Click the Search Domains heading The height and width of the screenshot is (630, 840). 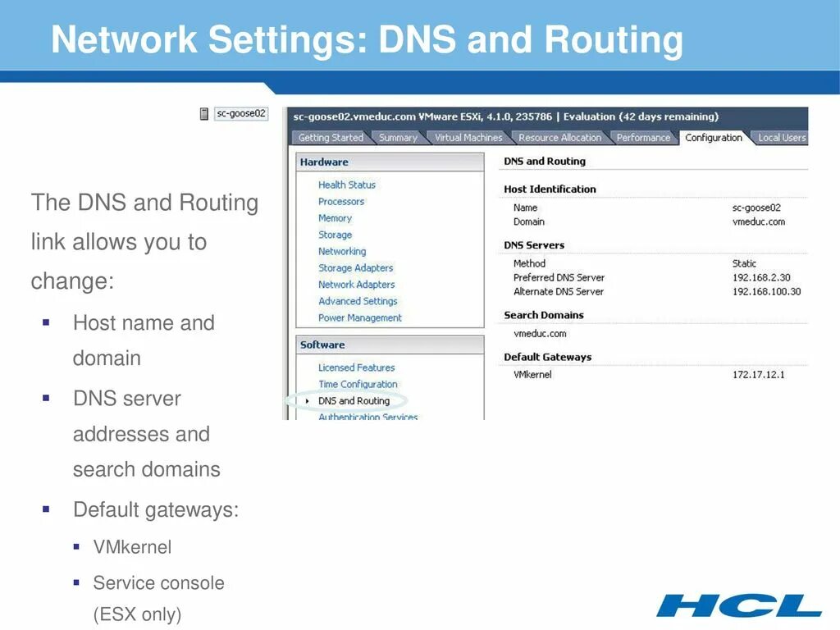[x=544, y=315]
